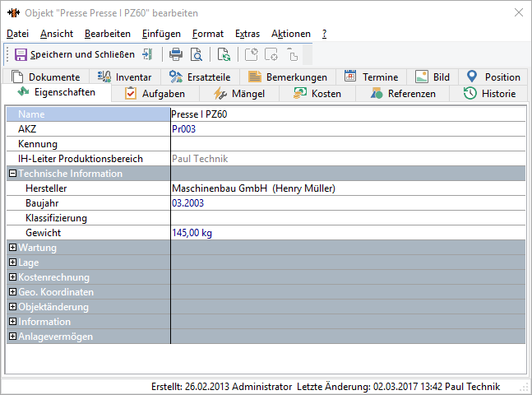This screenshot has width=532, height=395.
Task: Click the save-and-next icon beside Speichern und Schließen
Action: click(147, 54)
